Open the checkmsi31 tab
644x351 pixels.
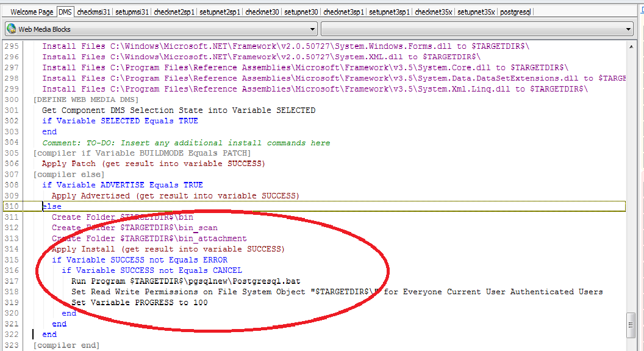click(94, 12)
